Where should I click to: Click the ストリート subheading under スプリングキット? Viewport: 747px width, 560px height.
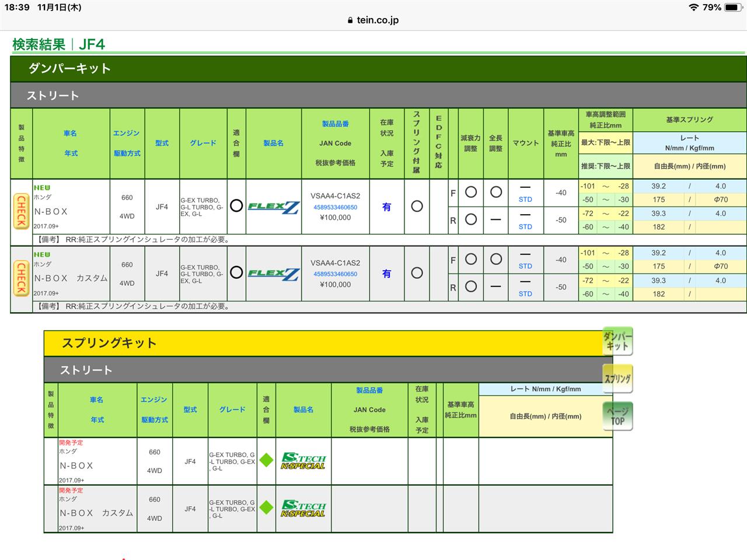point(86,370)
